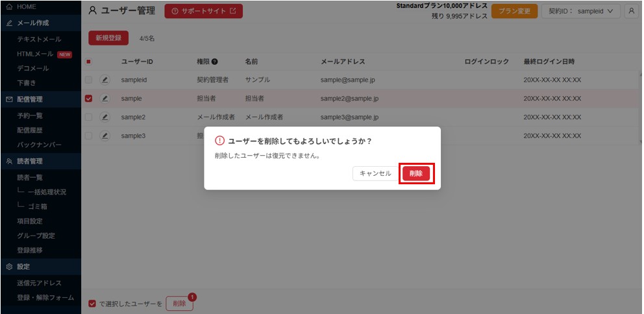644x314 pixels.
Task: Click the HOME icon in sidebar
Action: pyautogui.click(x=9, y=6)
